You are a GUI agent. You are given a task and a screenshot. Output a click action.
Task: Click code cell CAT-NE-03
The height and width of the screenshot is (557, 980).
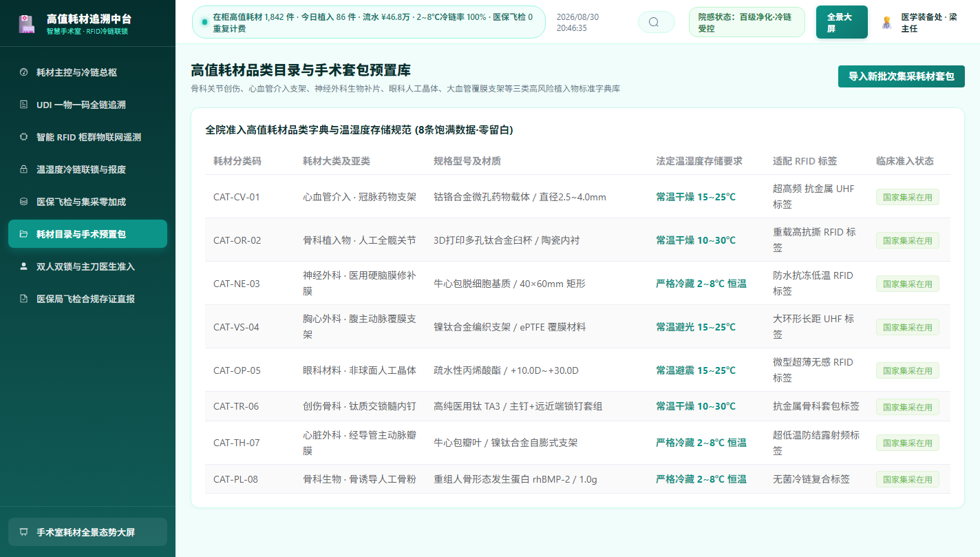coord(237,284)
